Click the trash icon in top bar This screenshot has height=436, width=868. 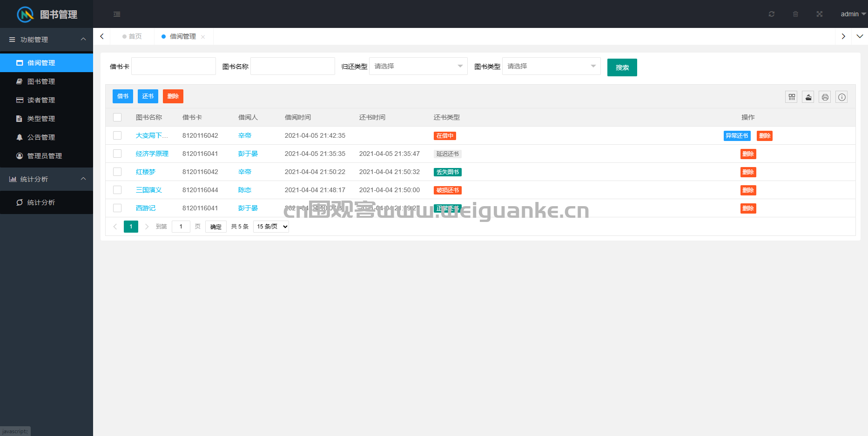(x=795, y=14)
